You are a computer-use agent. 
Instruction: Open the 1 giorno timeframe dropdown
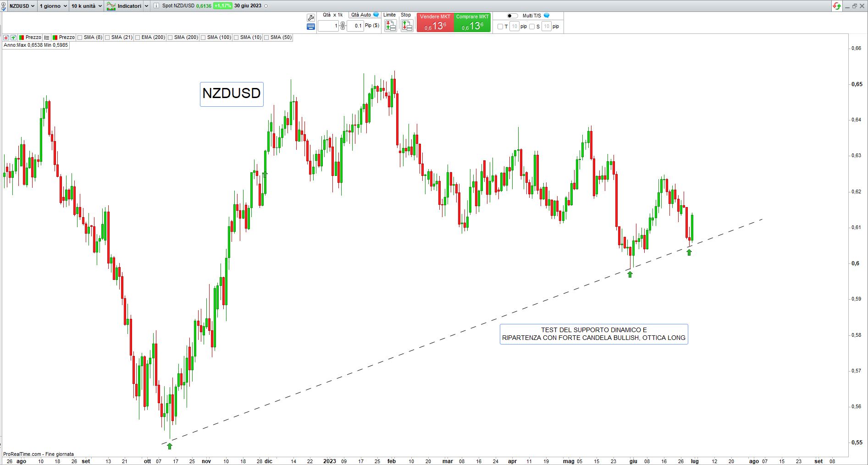click(53, 6)
